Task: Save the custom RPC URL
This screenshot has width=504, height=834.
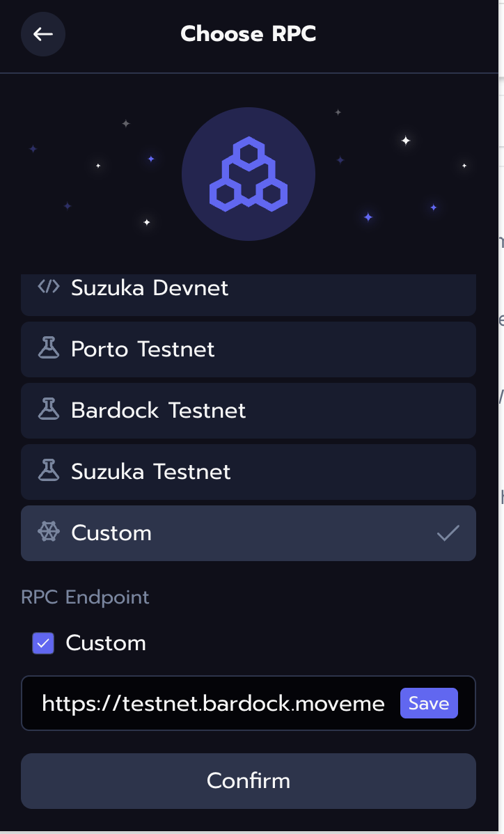Action: point(429,703)
